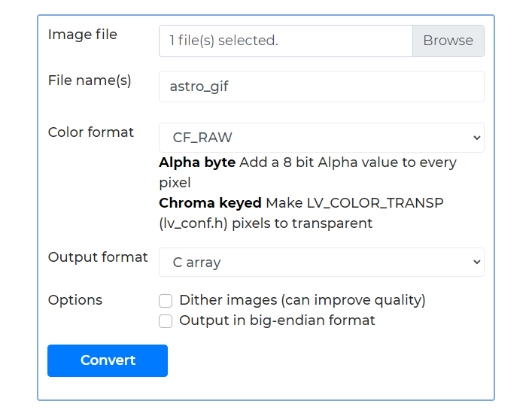Click the 'Color format' label
The image size is (532, 410).
tap(91, 132)
